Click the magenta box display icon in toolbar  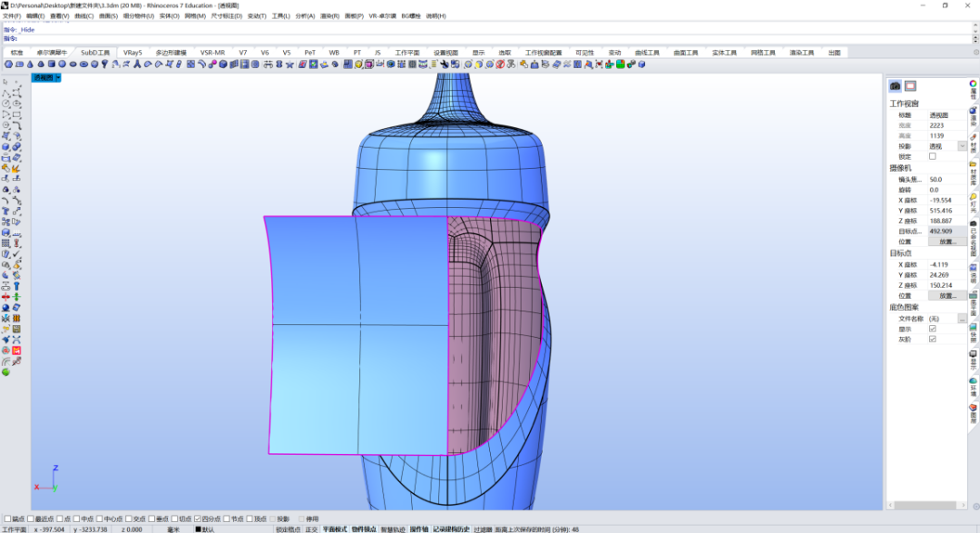point(368,64)
